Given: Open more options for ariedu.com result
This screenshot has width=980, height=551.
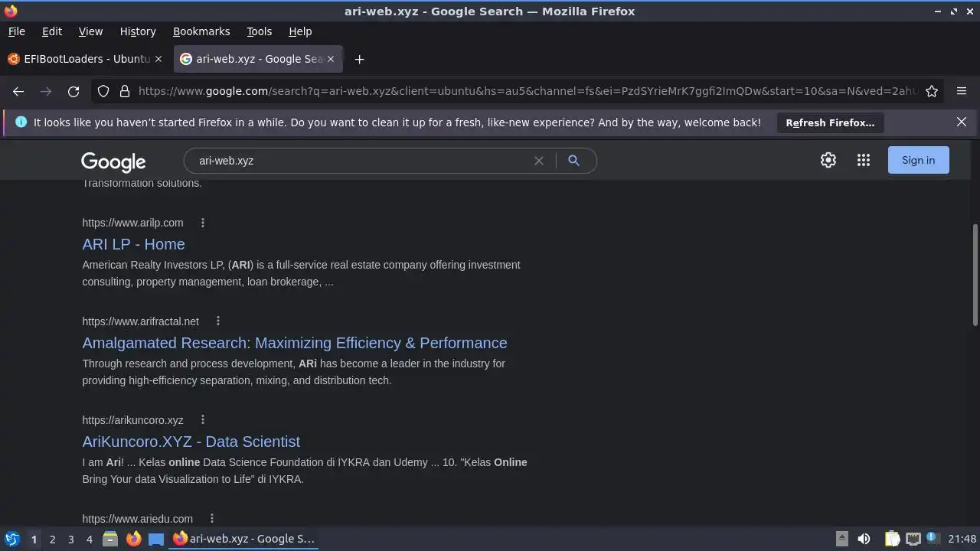Looking at the screenshot, I should [212, 519].
